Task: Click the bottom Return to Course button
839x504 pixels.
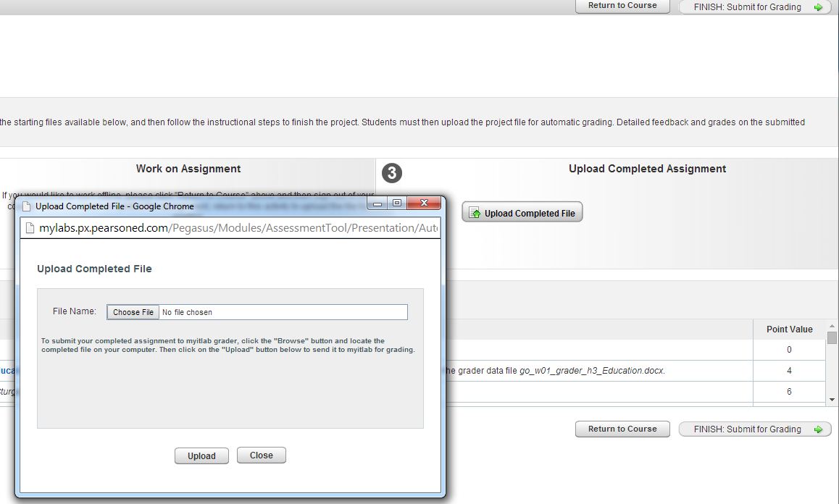Action: coord(622,429)
